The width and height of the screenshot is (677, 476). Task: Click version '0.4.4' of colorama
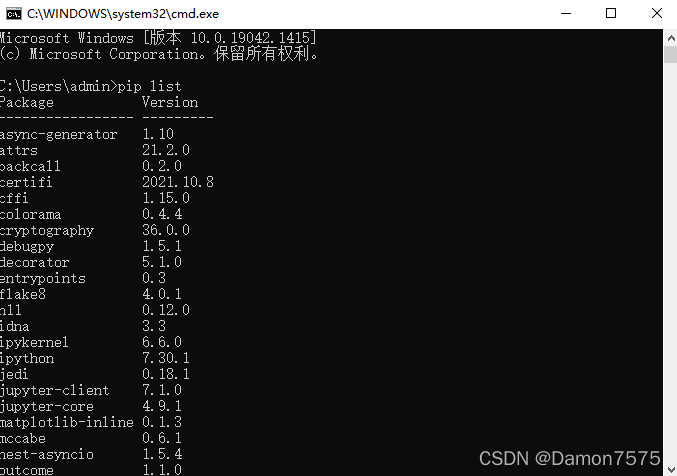[162, 214]
